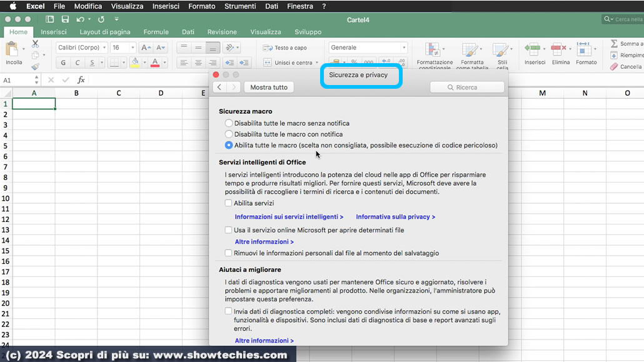Apply bold with the G button

[x=63, y=63]
